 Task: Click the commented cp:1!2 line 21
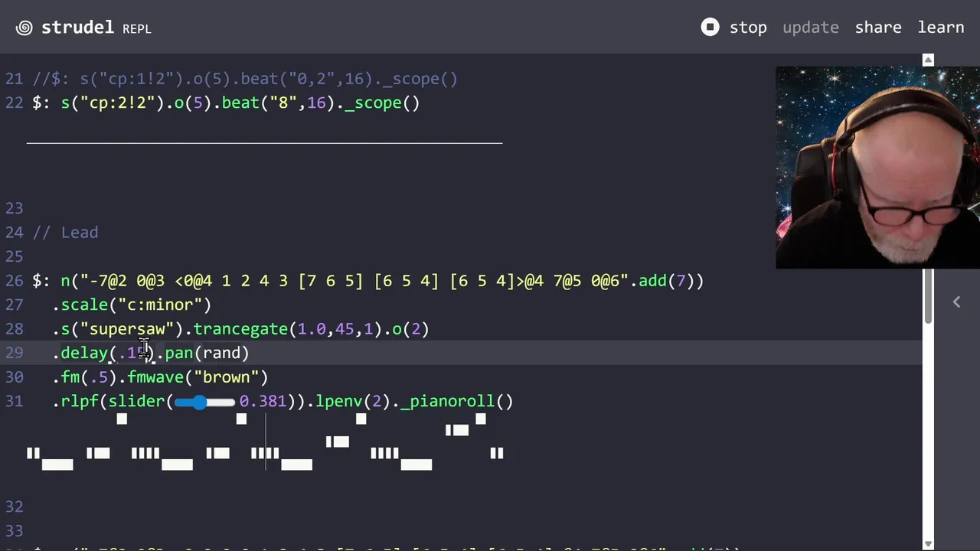pos(245,79)
